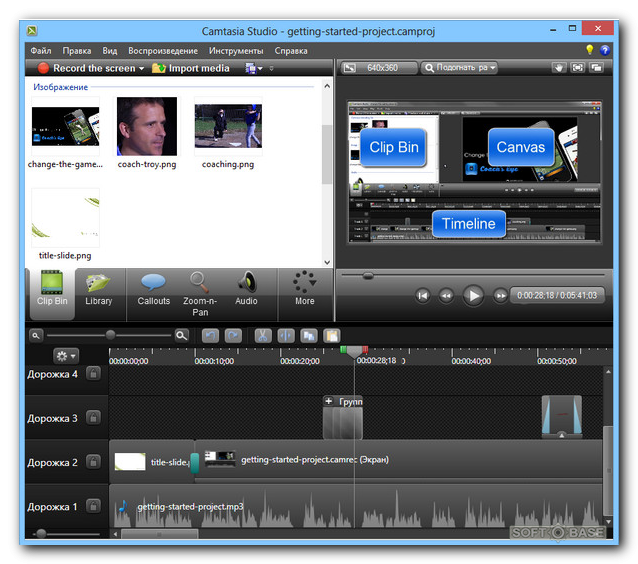
Task: Click Clip Bin scroll up arrow
Action: pyautogui.click(x=327, y=86)
